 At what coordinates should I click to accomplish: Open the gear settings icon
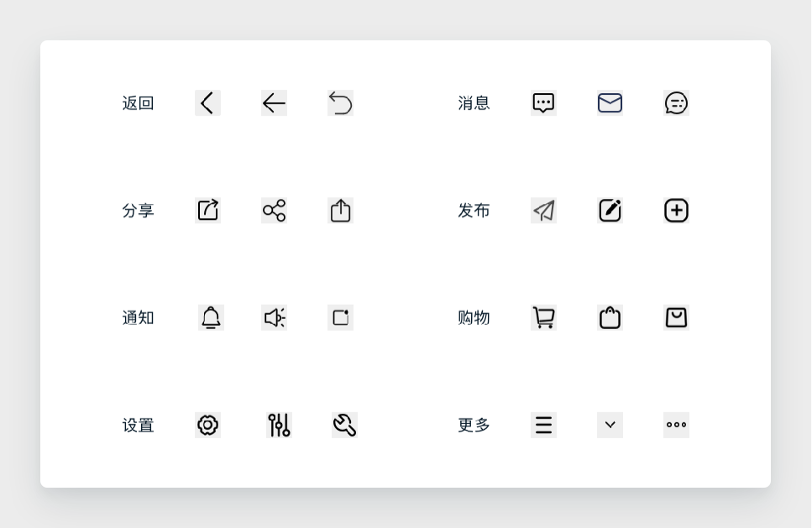pos(207,426)
